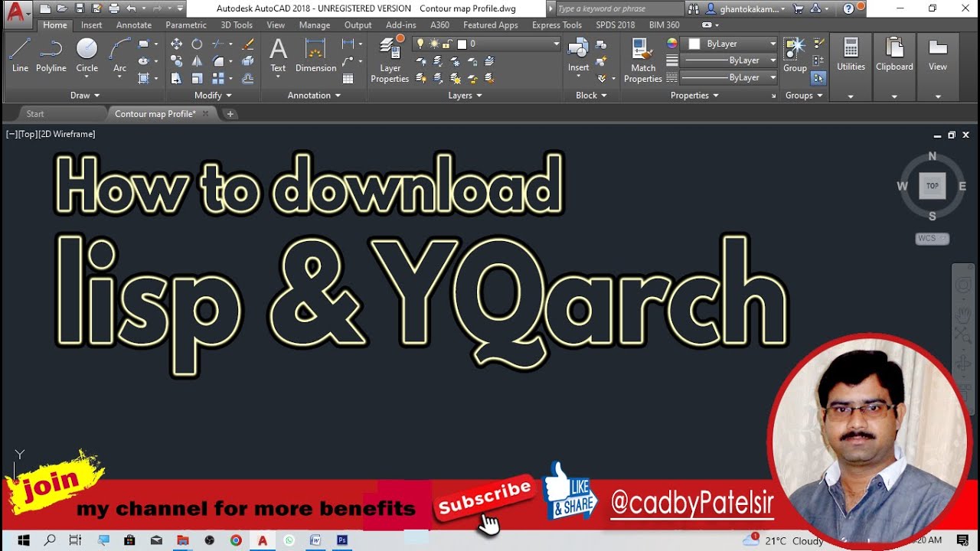Open the layer name dropdown showing 0

(x=486, y=44)
